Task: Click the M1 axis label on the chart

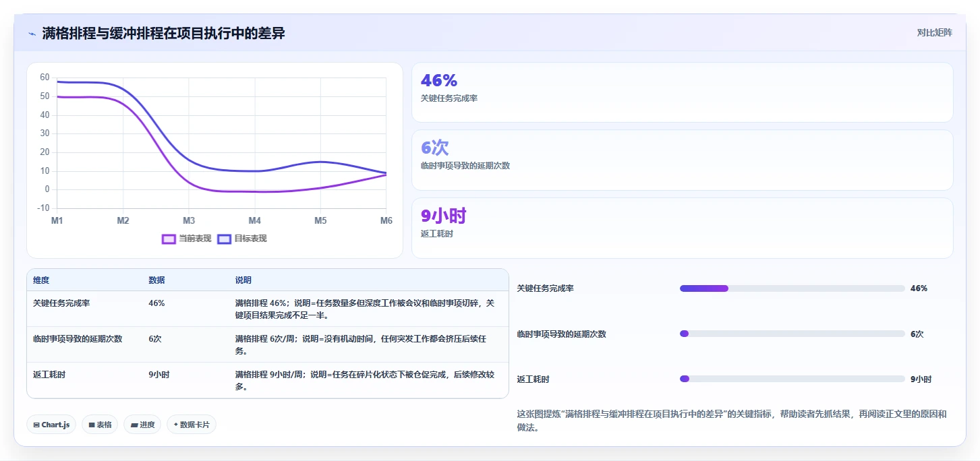Action: click(57, 221)
